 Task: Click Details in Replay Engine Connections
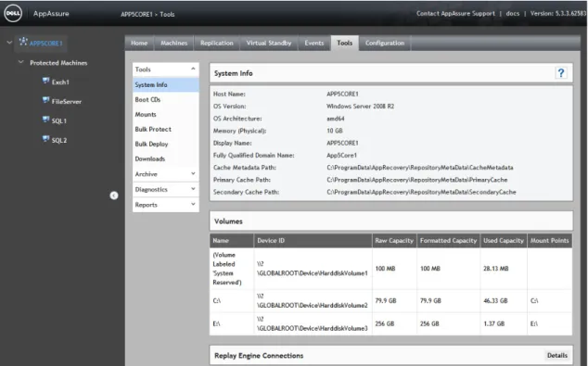pyautogui.click(x=557, y=355)
